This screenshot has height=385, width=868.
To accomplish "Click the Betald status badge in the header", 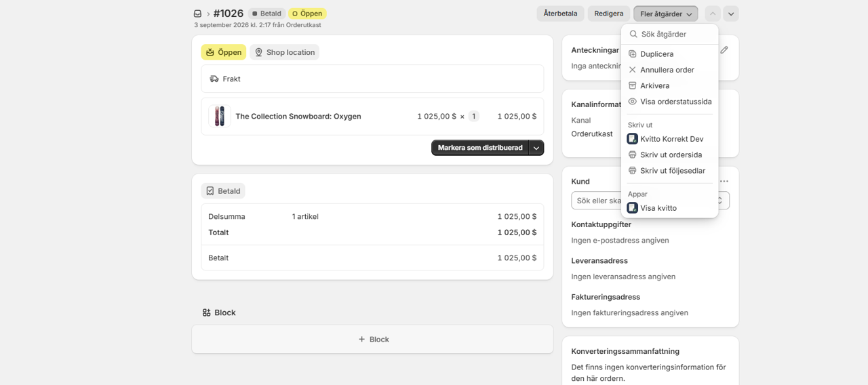I will tap(267, 14).
